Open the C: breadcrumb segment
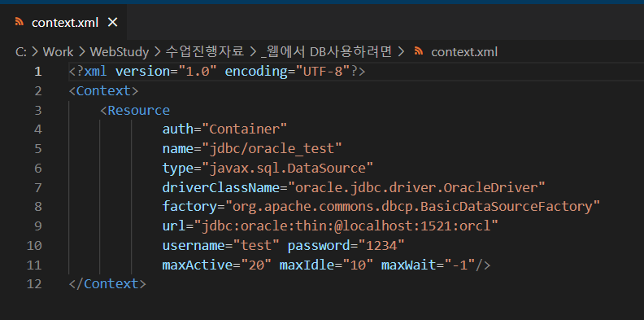 pyautogui.click(x=21, y=52)
